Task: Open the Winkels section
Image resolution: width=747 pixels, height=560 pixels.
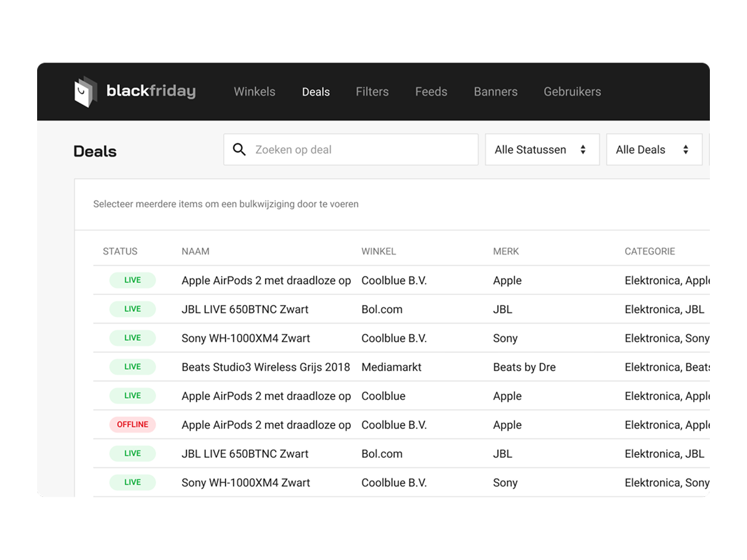Action: [255, 92]
